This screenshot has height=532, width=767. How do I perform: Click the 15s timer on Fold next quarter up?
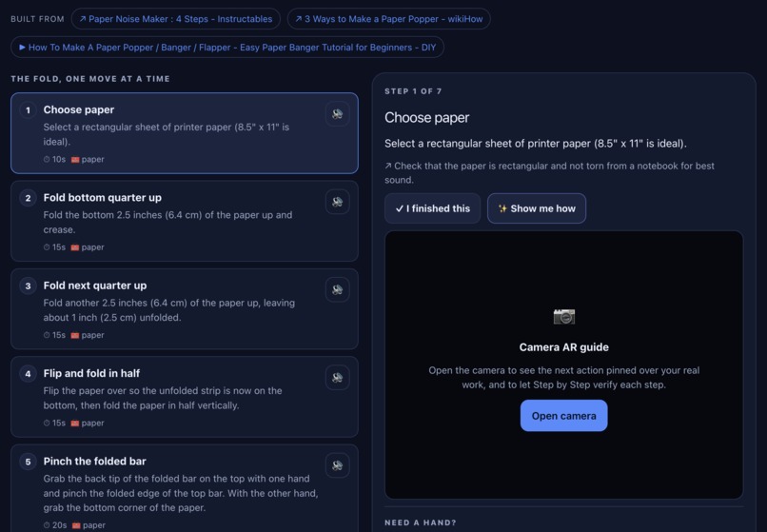(x=54, y=335)
